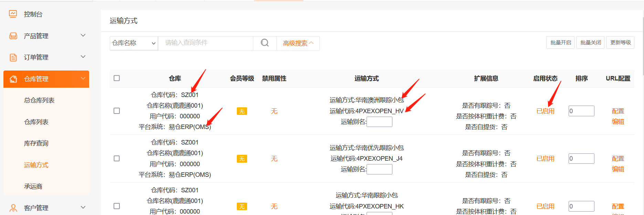The image size is (644, 215).
Task: Focus the 请输入查询条件 search input
Action: (x=205, y=43)
